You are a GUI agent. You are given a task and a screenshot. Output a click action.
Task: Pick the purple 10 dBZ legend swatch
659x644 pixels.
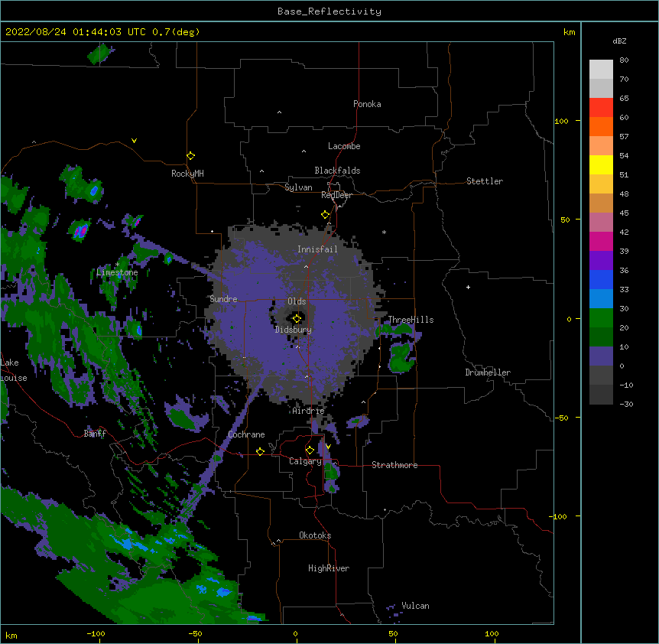coord(601,356)
